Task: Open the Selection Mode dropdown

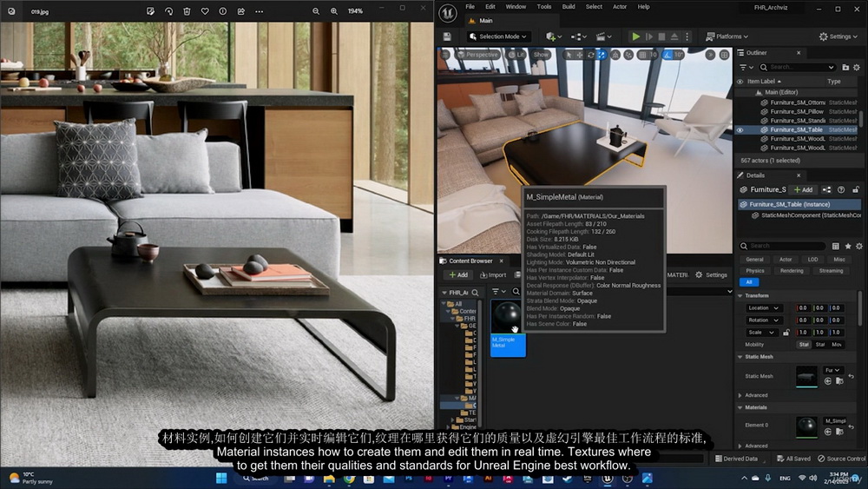Action: point(497,36)
